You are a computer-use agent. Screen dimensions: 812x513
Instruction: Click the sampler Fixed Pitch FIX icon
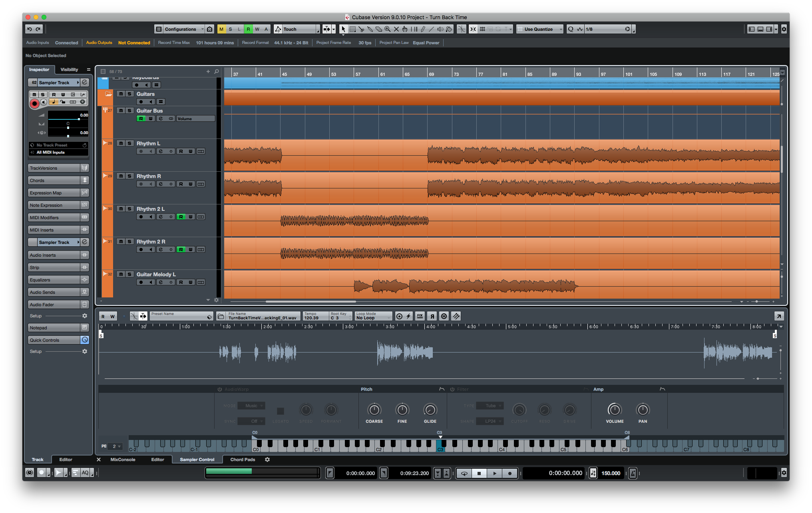coord(420,317)
